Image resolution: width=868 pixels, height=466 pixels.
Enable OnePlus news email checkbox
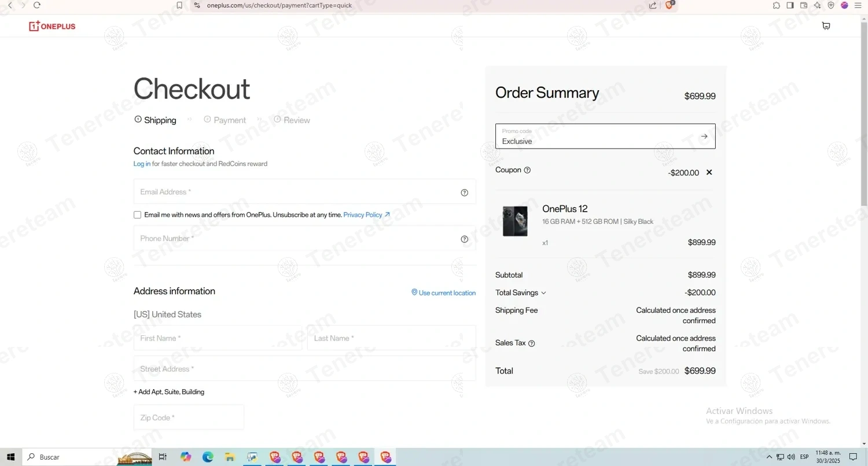pyautogui.click(x=137, y=215)
